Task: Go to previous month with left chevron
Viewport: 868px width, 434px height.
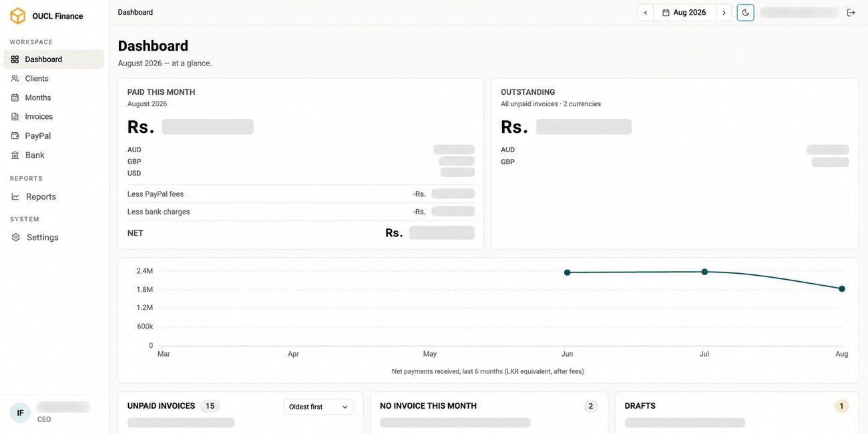Action: tap(646, 13)
